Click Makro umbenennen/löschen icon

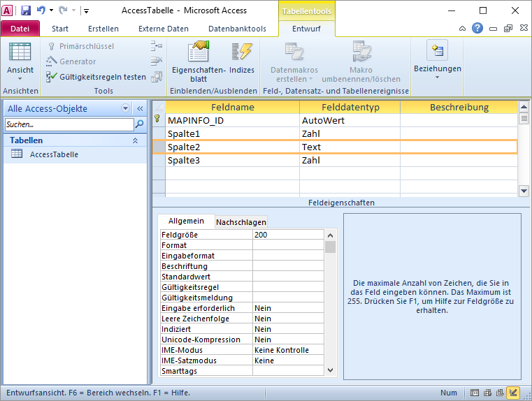(361, 51)
